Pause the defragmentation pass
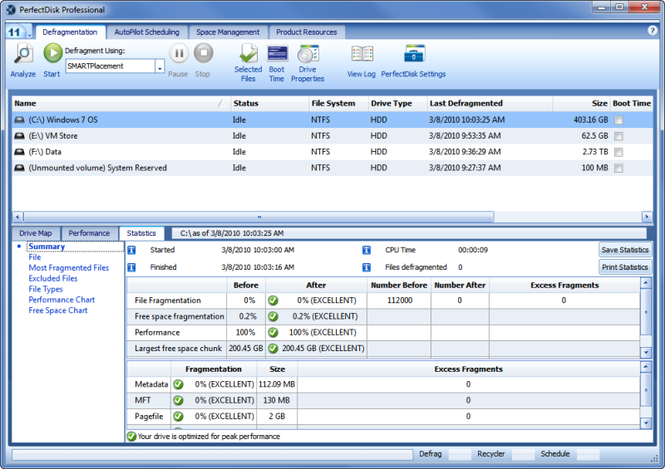 click(x=179, y=53)
